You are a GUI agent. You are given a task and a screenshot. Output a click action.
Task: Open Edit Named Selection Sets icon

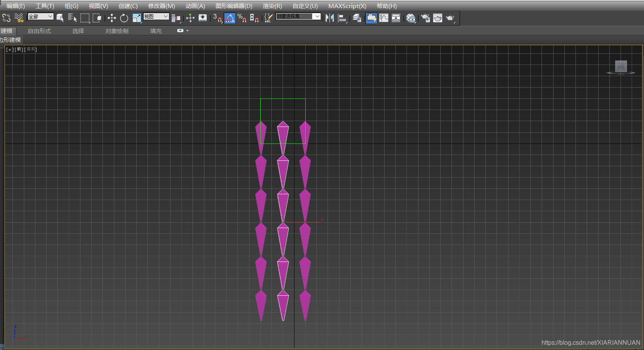[268, 18]
